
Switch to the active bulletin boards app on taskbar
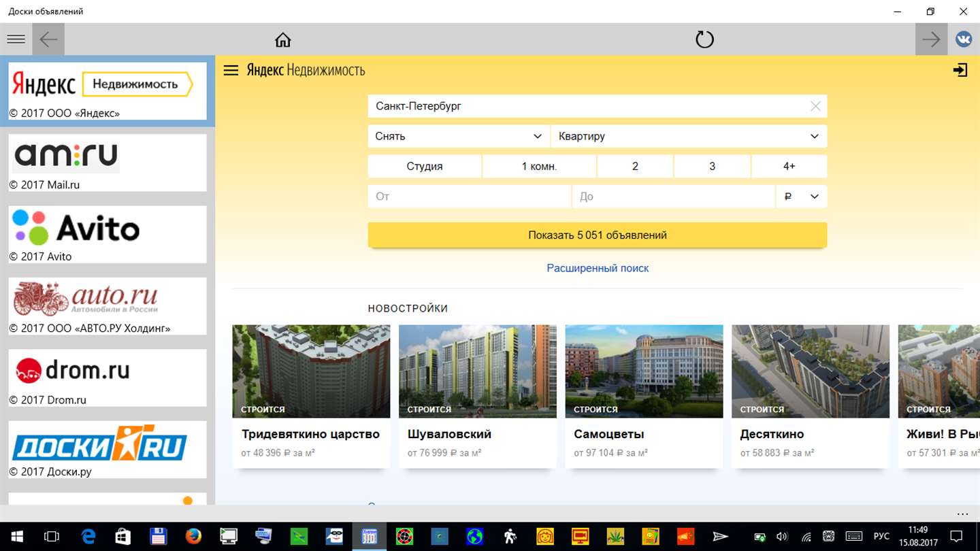370,537
